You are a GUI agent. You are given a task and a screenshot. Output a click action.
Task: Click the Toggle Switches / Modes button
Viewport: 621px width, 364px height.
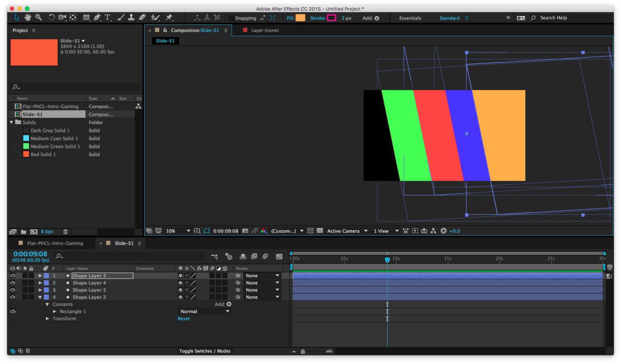click(204, 351)
